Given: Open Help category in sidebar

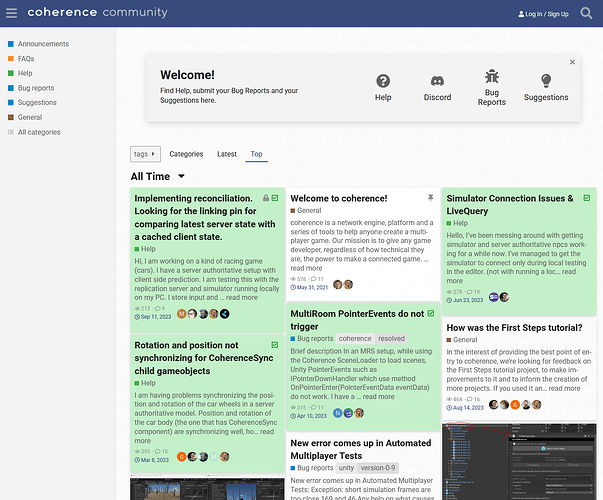Looking at the screenshot, I should click(x=20, y=73).
